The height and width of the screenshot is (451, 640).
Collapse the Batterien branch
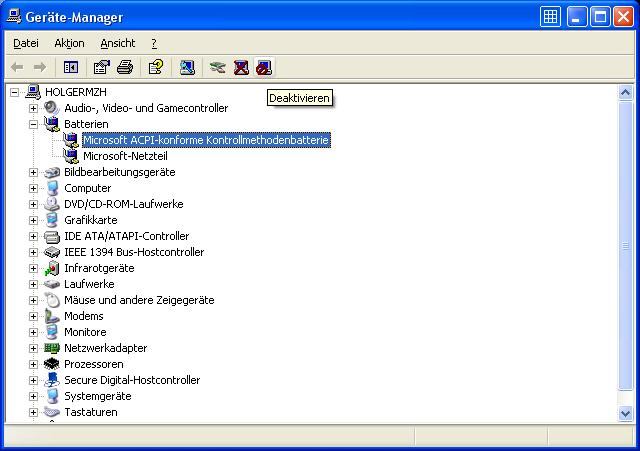33,124
